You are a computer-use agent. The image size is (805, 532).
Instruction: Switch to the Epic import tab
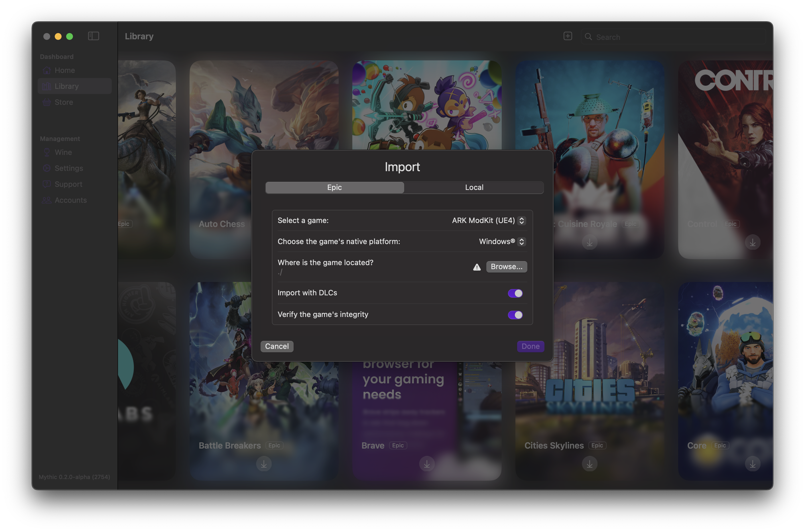(334, 188)
